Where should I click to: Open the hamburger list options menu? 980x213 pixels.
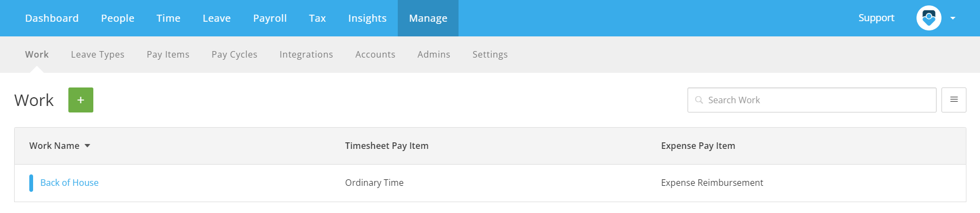click(954, 100)
